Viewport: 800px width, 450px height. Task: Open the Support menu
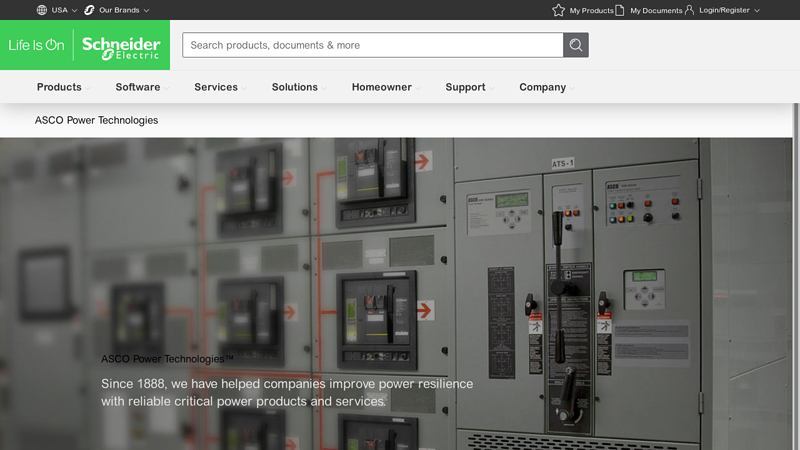(465, 87)
